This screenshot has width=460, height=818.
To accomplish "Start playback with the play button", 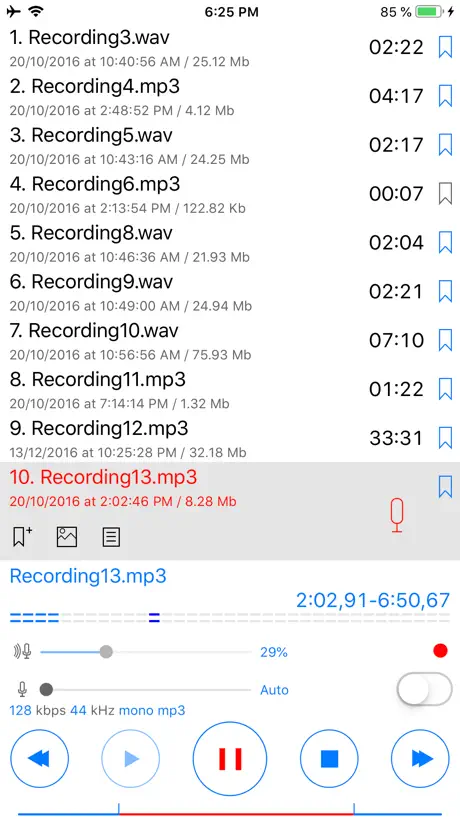I will click(x=131, y=758).
